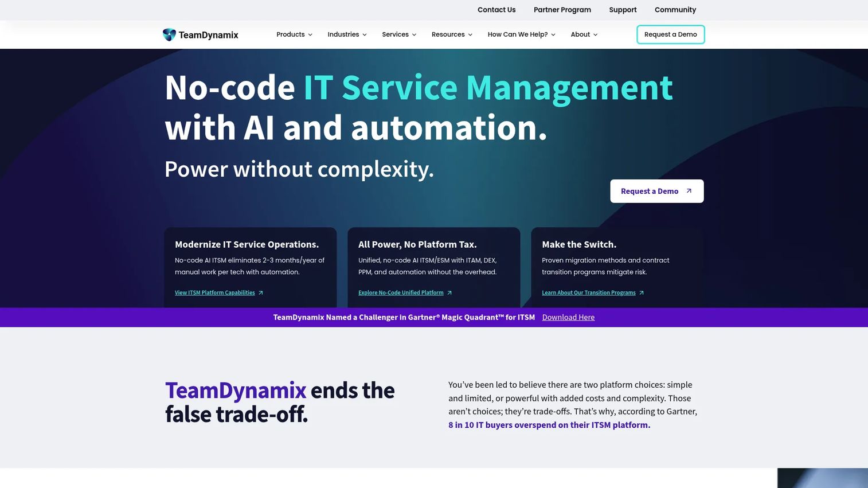Click the 8 in 10 IT buyers overspend text
Viewport: 868px width, 488px height.
549,425
